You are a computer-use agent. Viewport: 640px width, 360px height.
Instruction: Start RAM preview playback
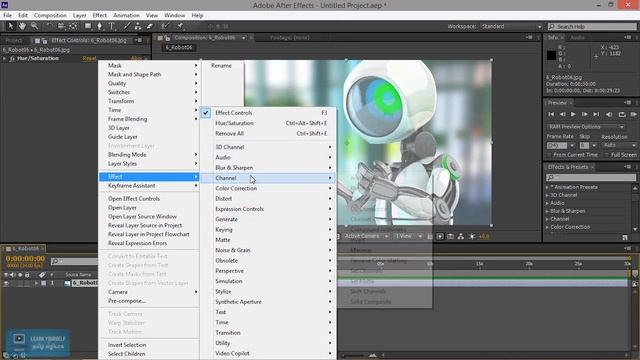[633, 114]
